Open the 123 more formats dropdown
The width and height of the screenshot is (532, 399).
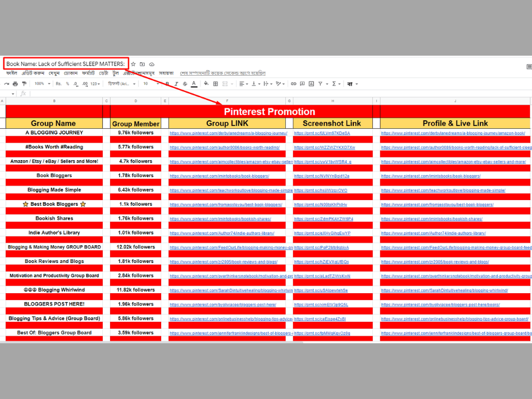click(95, 84)
